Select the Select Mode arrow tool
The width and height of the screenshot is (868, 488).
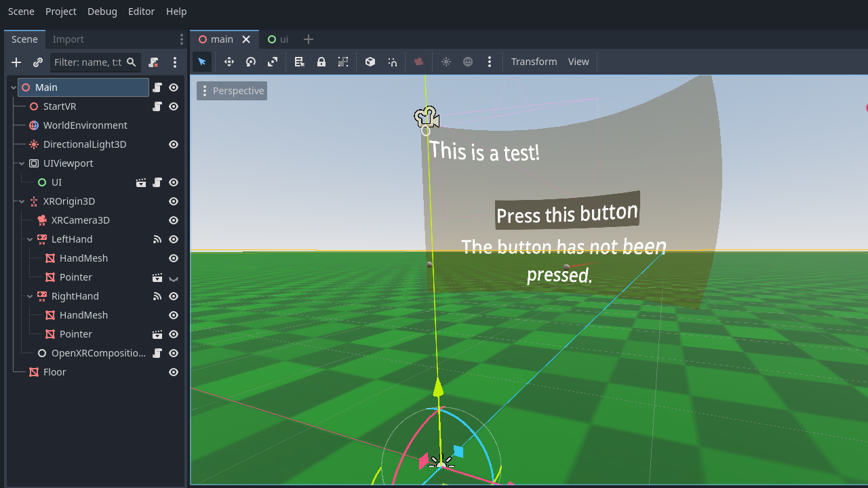click(202, 62)
